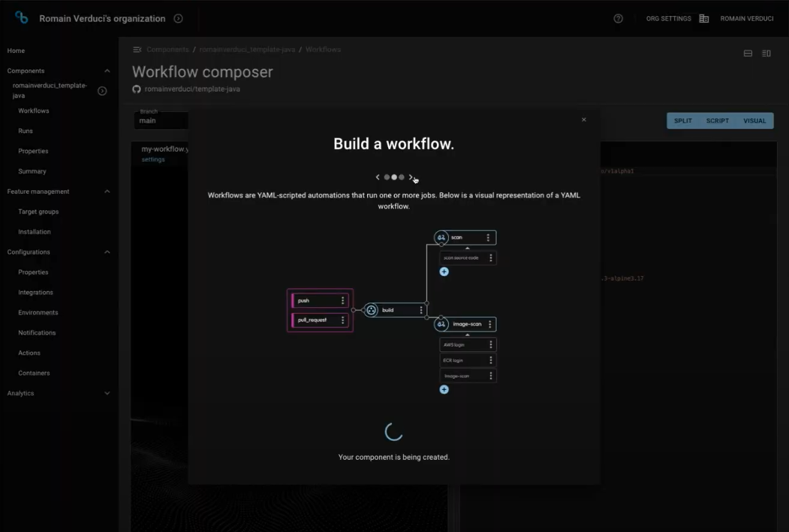Viewport: 789px width, 532px height.
Task: Open Actions in the sidebar
Action: pos(29,353)
